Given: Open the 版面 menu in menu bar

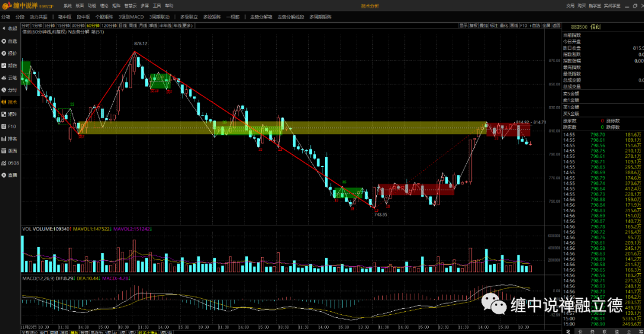Looking at the screenshot, I should click(80, 6).
